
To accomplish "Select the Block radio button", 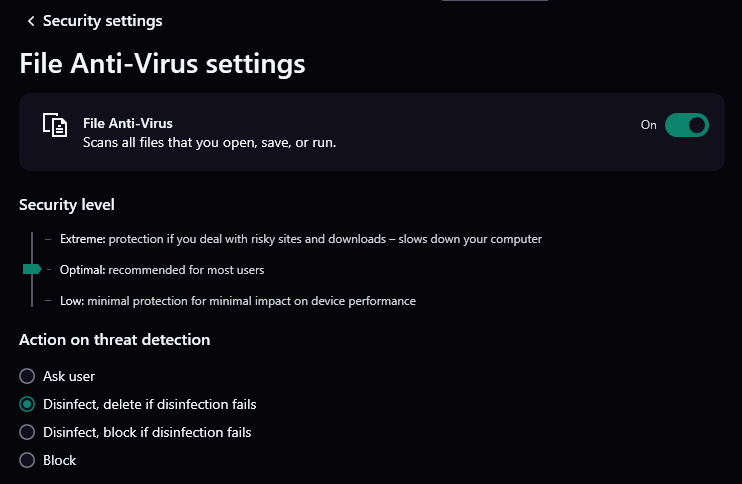I will (27, 460).
